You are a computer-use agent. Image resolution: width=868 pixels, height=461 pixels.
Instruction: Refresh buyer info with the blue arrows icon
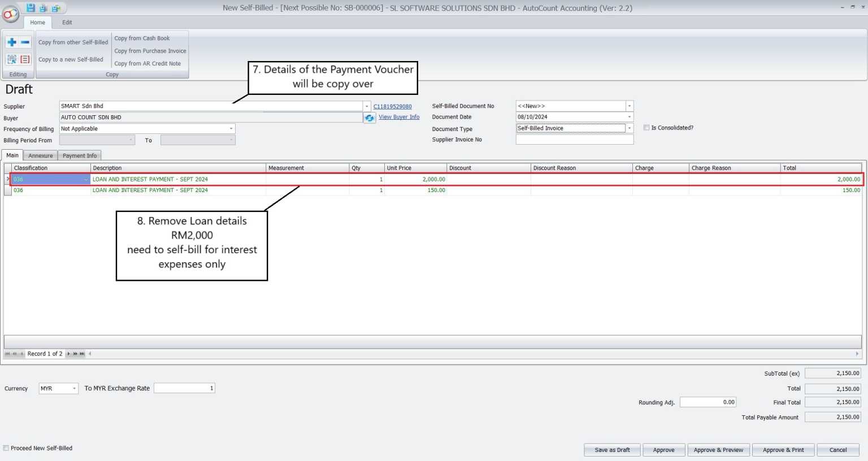(370, 118)
